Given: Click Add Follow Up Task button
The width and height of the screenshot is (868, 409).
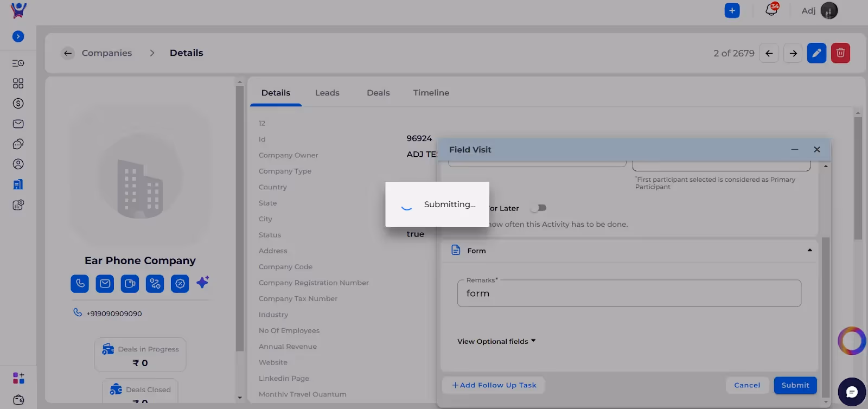Looking at the screenshot, I should pos(494,385).
